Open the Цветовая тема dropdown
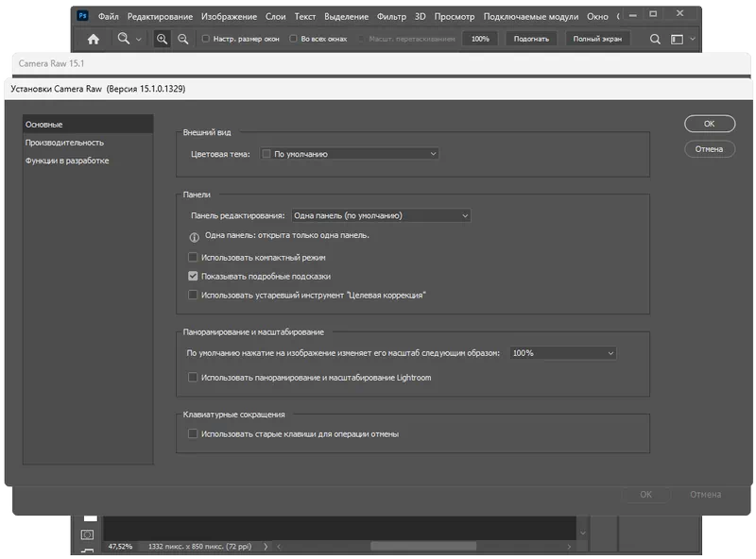Viewport: 756px width, 559px height. coord(349,154)
